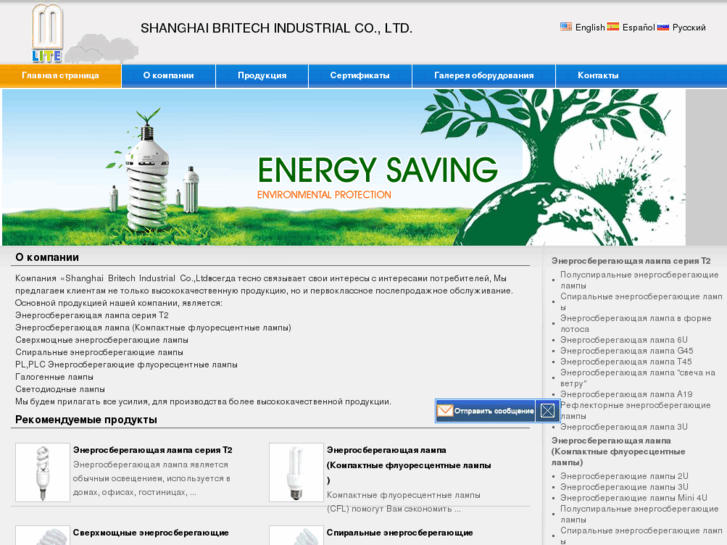Open Спиральные энергосберегающие product title

pyautogui.click(x=400, y=532)
